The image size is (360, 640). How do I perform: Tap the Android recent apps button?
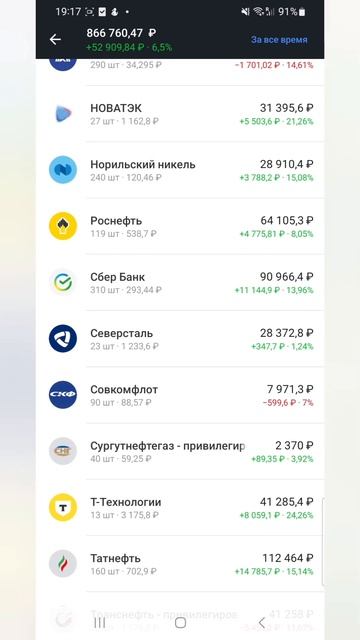point(100,622)
